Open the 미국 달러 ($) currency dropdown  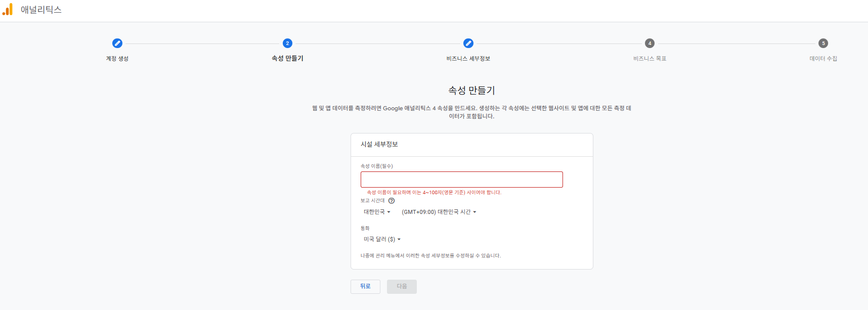click(382, 239)
